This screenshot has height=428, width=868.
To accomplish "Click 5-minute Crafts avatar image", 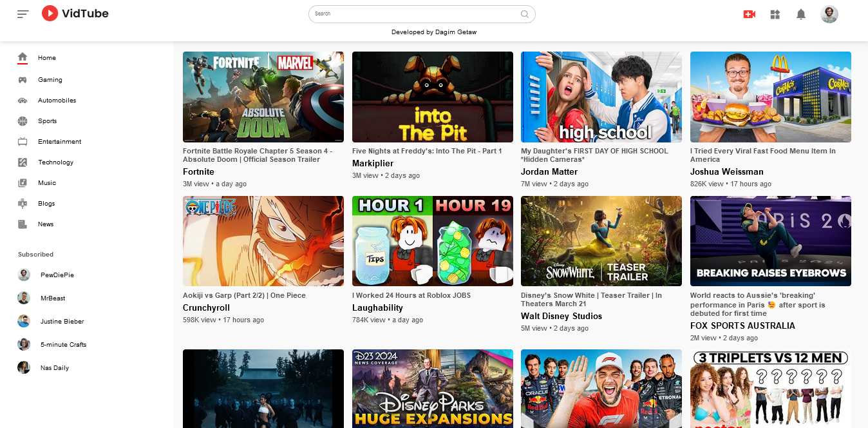I will click(x=24, y=344).
